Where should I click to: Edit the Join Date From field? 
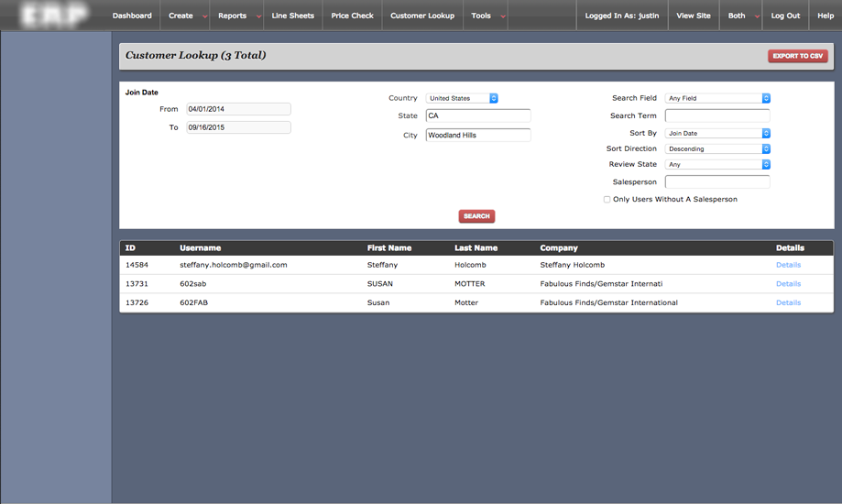(238, 109)
